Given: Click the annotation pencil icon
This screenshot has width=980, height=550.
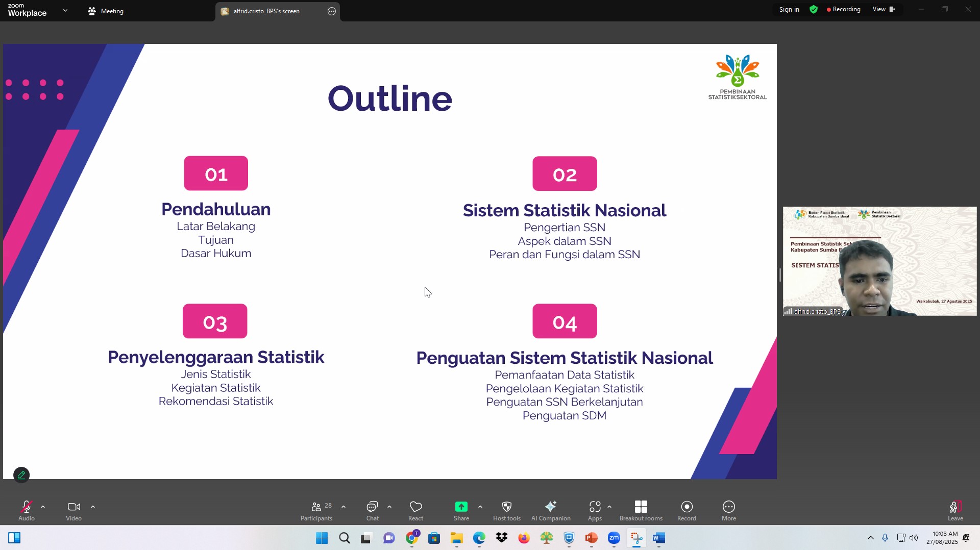Looking at the screenshot, I should click(21, 475).
